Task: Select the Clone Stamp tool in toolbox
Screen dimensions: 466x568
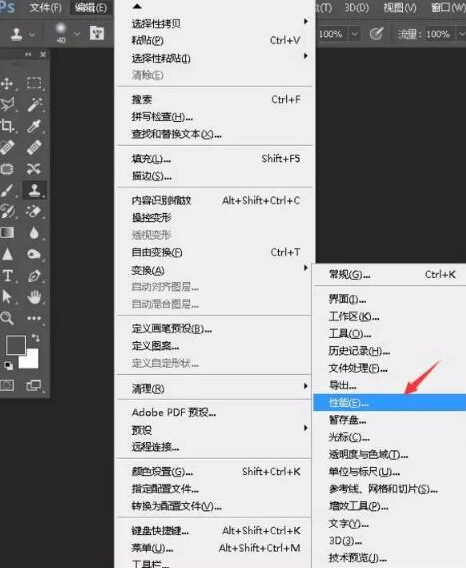Action: pos(34,190)
